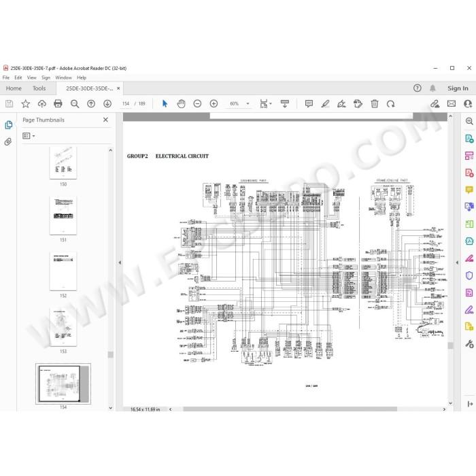Switch to the Tools tab
This screenshot has height=476, width=476.
[x=39, y=88]
